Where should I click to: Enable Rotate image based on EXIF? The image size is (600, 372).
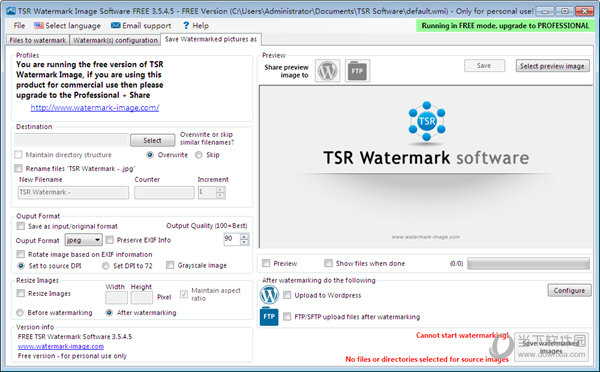click(21, 254)
